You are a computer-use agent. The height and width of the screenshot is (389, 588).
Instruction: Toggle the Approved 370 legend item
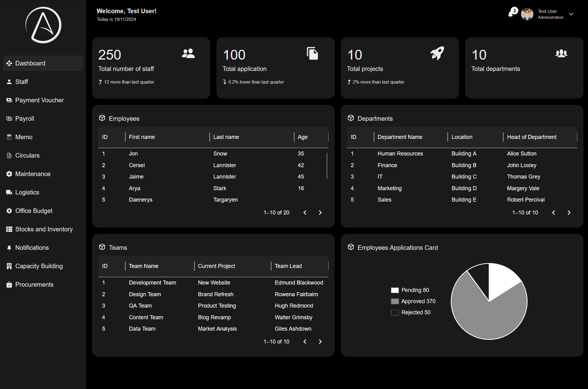[413, 301]
